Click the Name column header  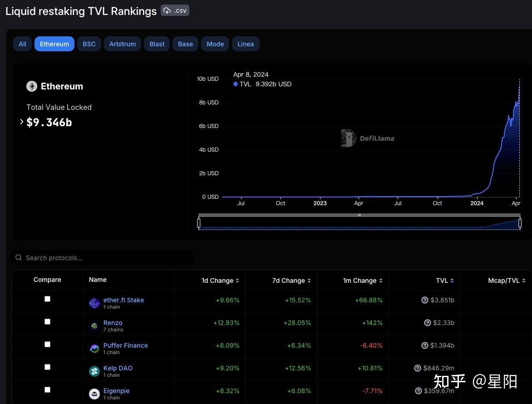tap(98, 280)
